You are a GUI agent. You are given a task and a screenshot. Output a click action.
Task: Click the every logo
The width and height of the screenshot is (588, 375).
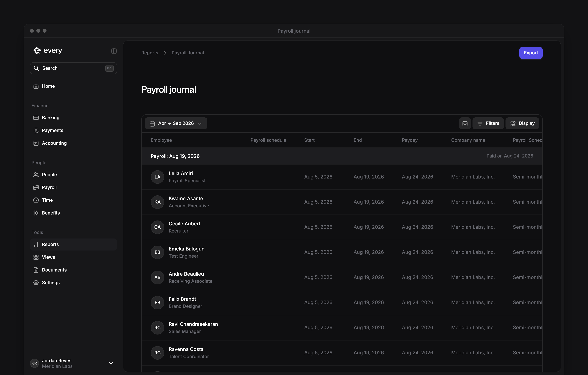click(48, 51)
